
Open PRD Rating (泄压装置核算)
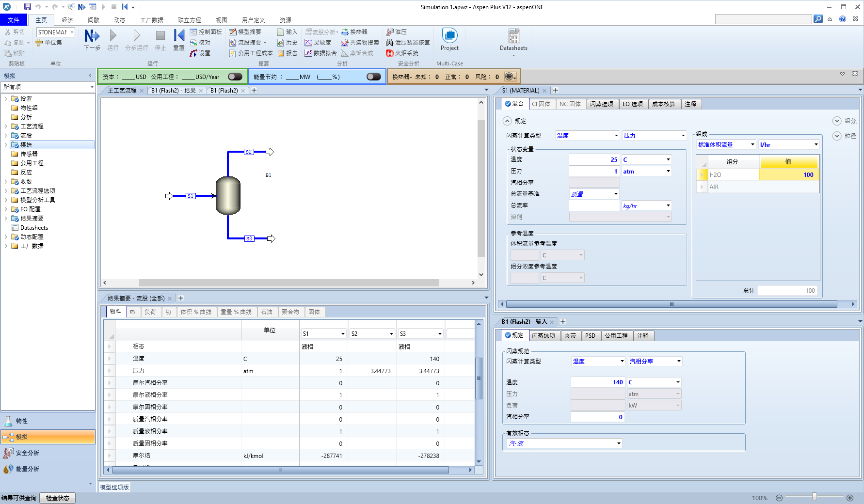pos(408,43)
